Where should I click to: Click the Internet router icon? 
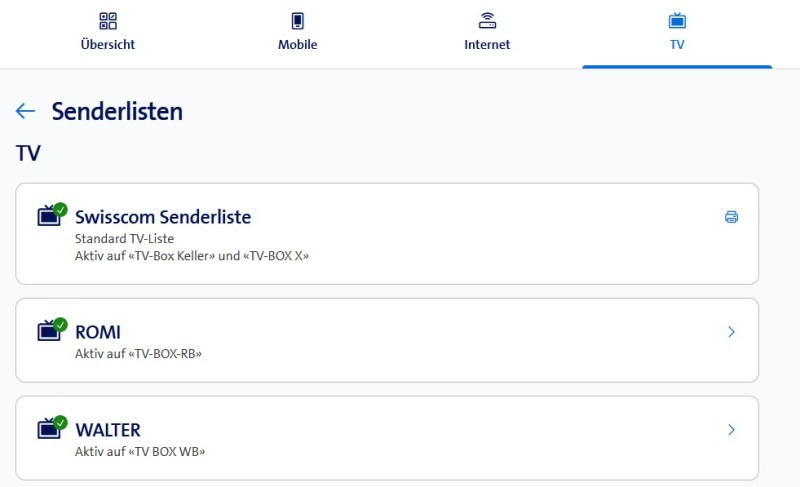[487, 21]
